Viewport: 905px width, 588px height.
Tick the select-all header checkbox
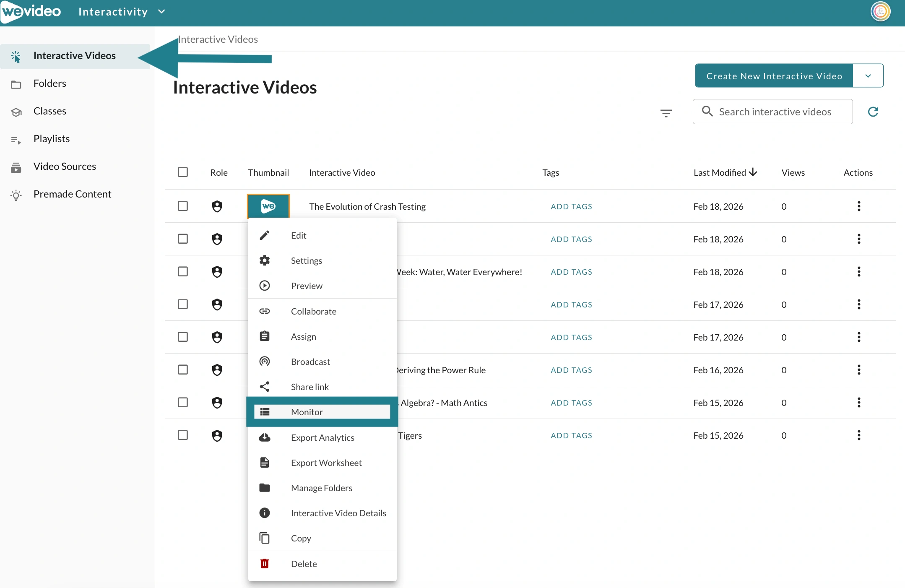point(183,172)
